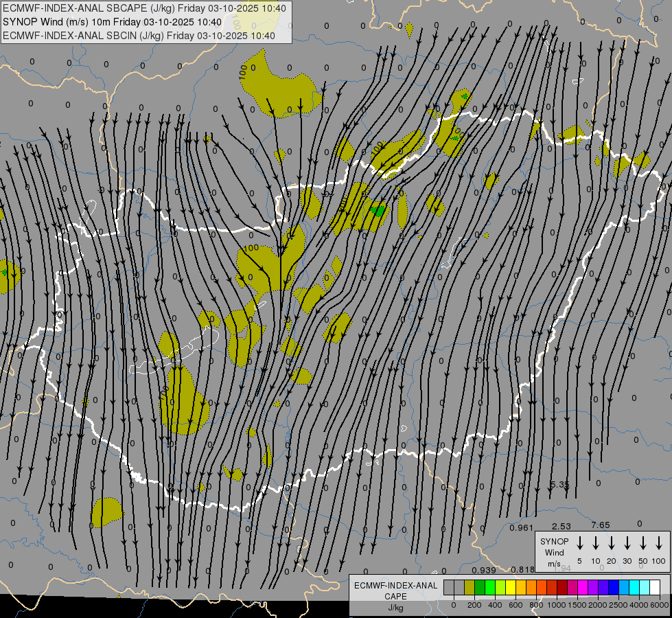
Task: Select the 20 m/s wind arrow symbol
Action: [612, 543]
